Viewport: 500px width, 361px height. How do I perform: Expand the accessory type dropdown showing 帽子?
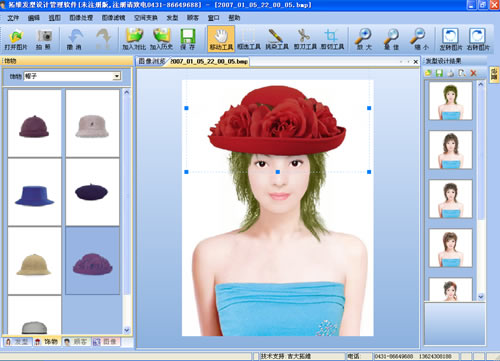click(x=116, y=76)
